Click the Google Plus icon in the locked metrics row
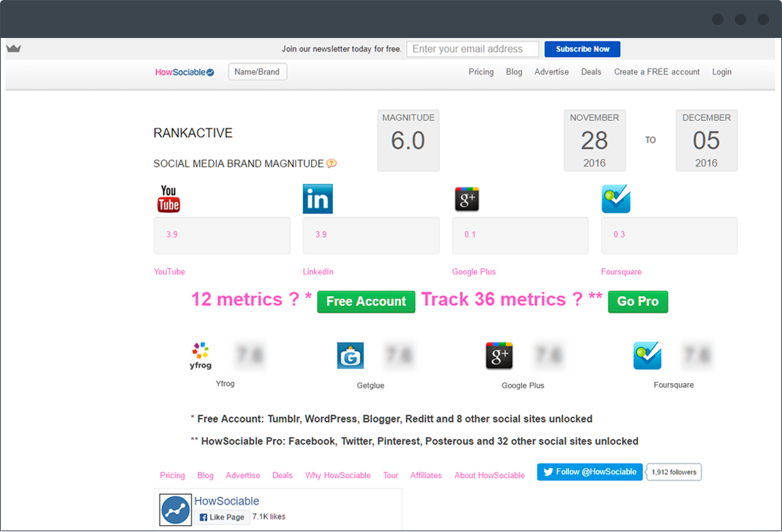 [499, 356]
